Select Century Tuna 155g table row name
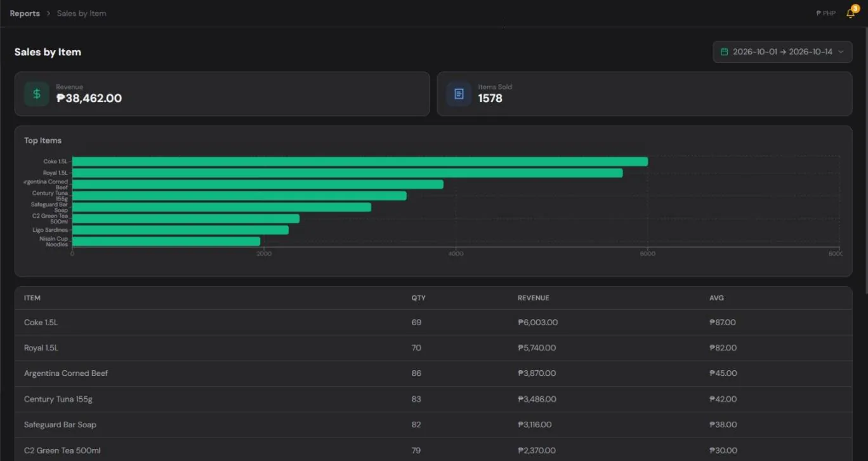The height and width of the screenshot is (461, 868). [58, 399]
